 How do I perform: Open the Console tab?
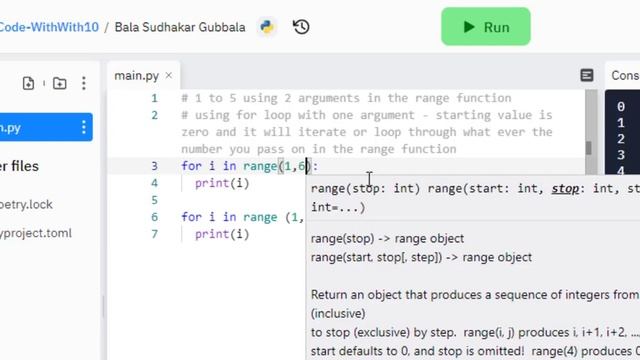click(625, 76)
